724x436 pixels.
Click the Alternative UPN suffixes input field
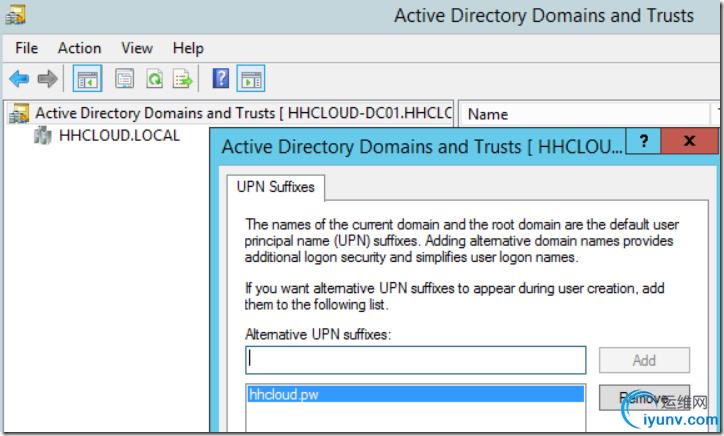click(x=416, y=360)
